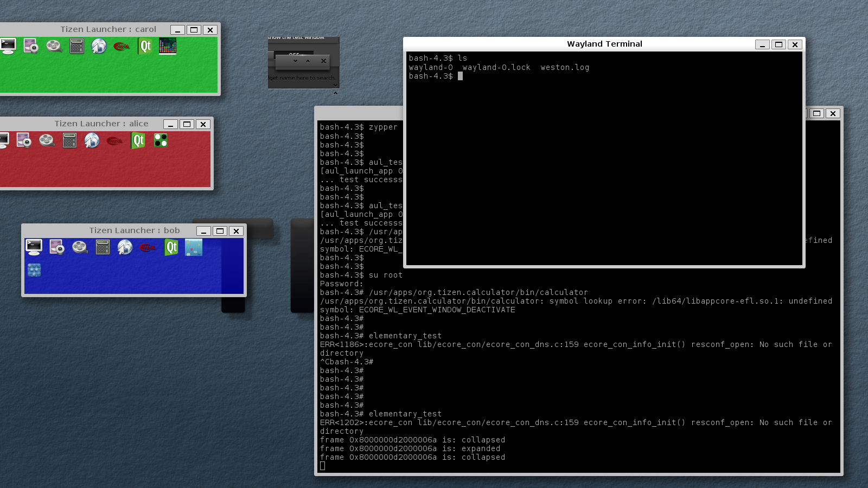Screen dimensions: 868x488
Task: Click the Wayland Terminal title bar text
Action: 604,44
